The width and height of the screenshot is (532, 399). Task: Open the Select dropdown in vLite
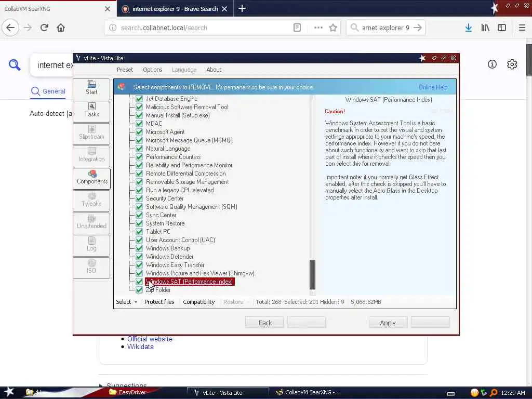pyautogui.click(x=126, y=302)
